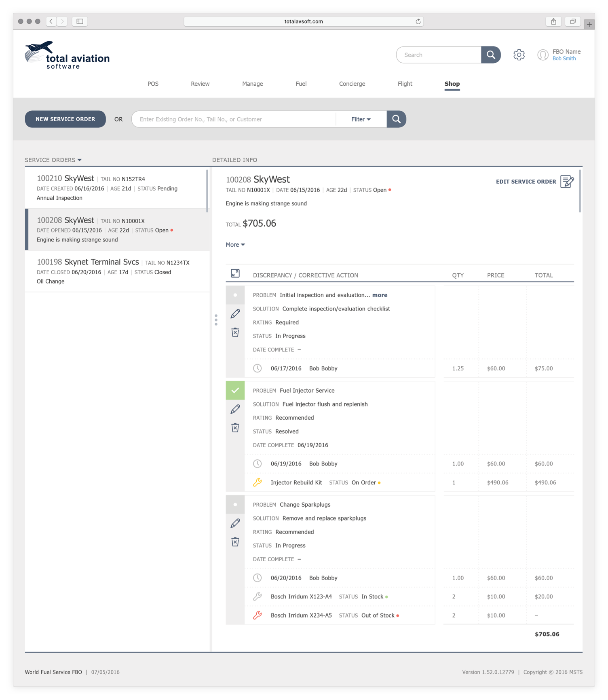Click browser new tab plus button
This screenshot has height=700, width=608.
(589, 25)
